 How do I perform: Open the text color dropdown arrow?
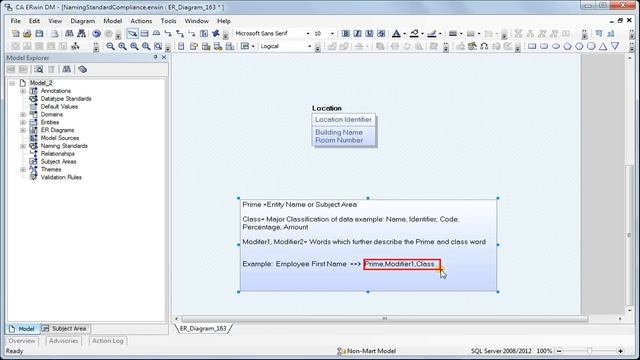pyautogui.click(x=404, y=34)
